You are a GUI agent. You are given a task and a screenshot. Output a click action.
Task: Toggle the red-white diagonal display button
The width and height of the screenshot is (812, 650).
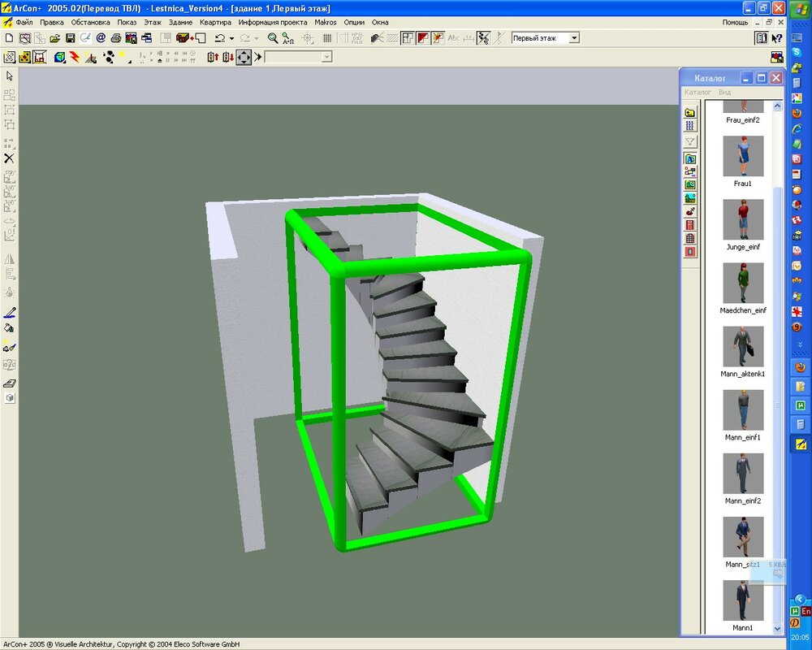[x=423, y=38]
